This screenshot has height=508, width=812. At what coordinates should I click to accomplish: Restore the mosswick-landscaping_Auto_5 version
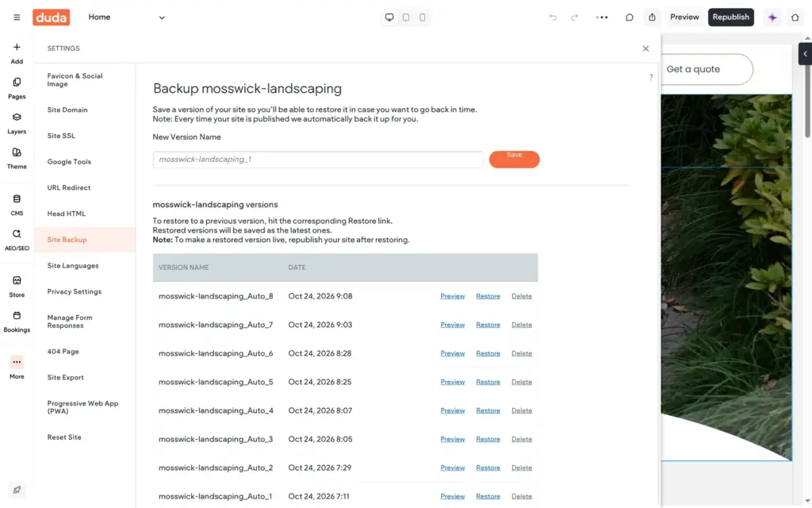[488, 382]
